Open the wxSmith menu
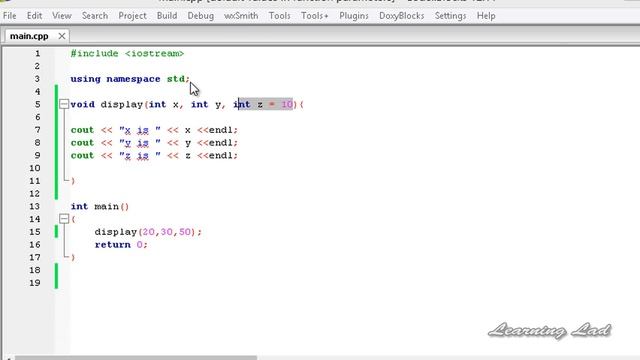640x360 pixels. point(241,16)
